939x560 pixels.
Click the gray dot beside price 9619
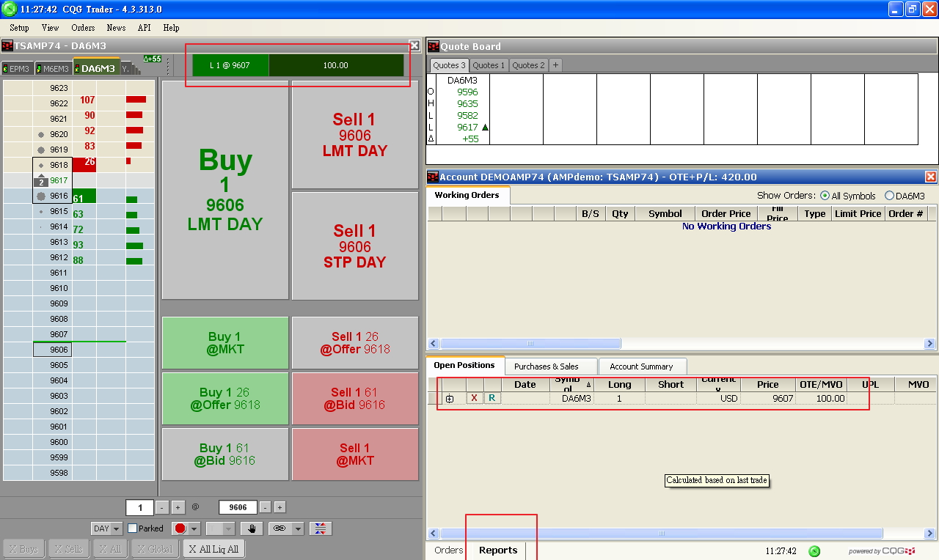[x=41, y=150]
